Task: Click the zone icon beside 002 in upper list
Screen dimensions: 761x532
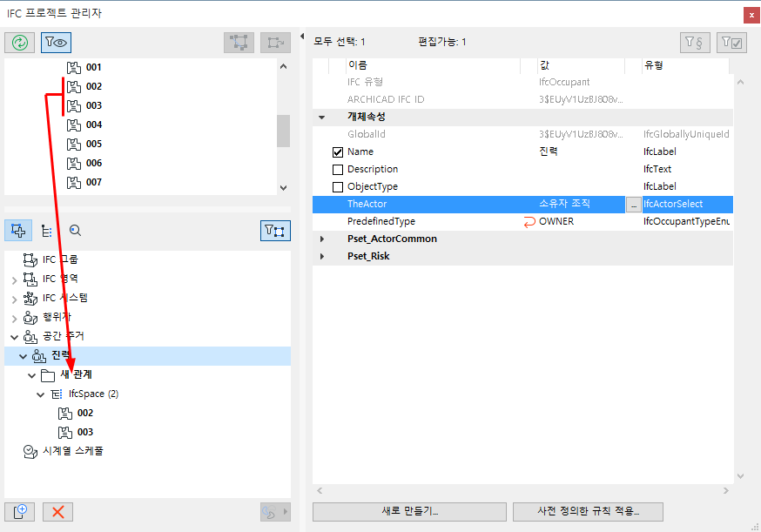Action: pos(74,86)
